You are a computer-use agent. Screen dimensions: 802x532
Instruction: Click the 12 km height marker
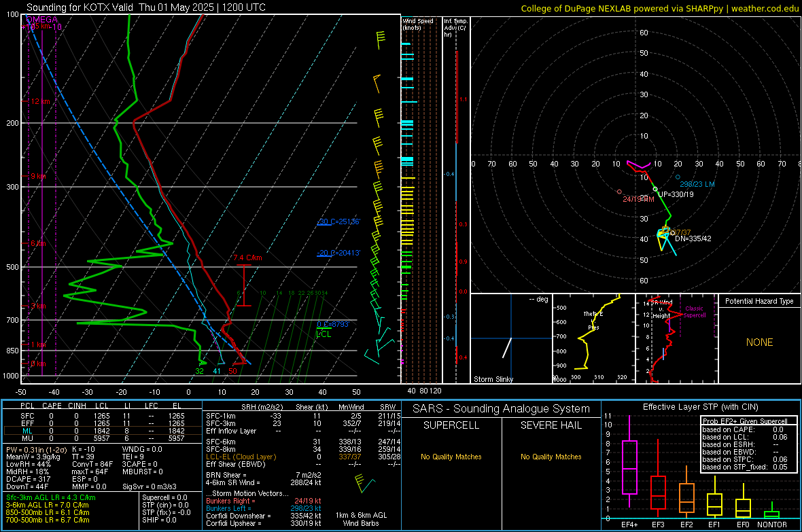tap(41, 101)
